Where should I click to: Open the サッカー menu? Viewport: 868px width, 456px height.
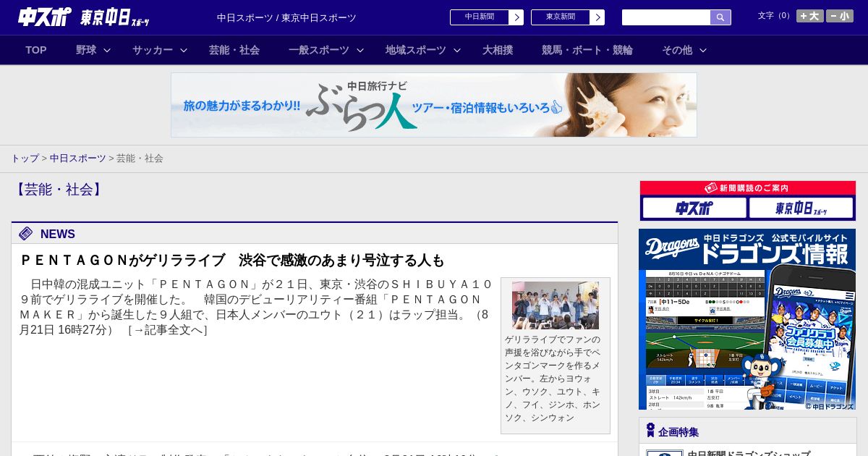point(153,50)
